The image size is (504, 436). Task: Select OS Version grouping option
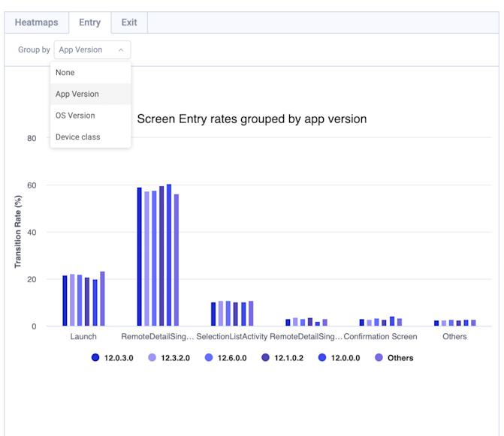click(91, 116)
